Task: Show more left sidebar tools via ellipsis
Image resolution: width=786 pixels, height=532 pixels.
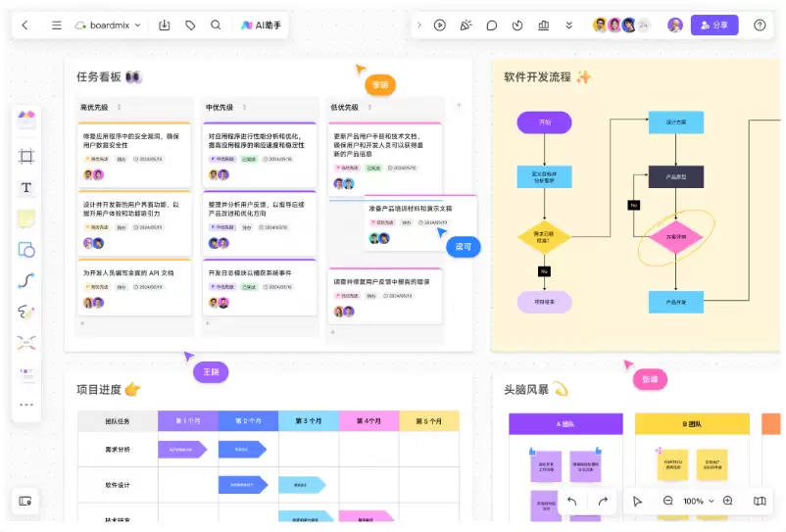Action: point(26,405)
